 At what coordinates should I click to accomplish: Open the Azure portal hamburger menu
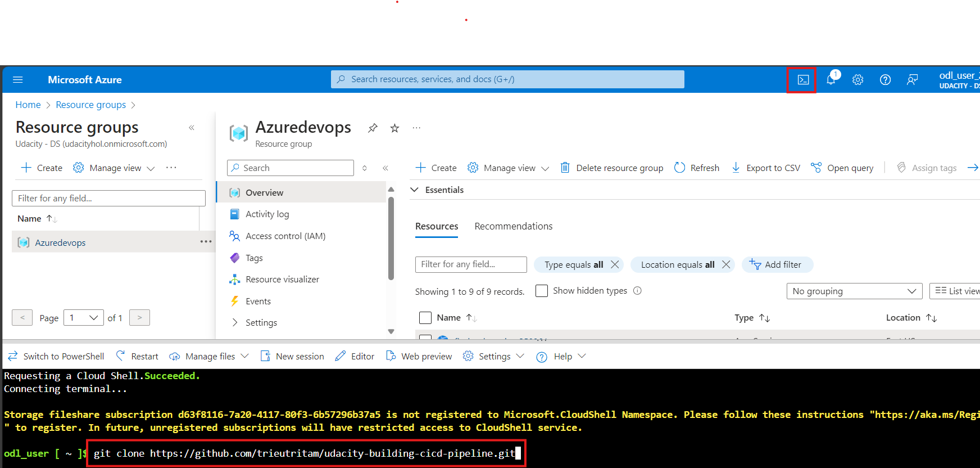pyautogui.click(x=18, y=80)
